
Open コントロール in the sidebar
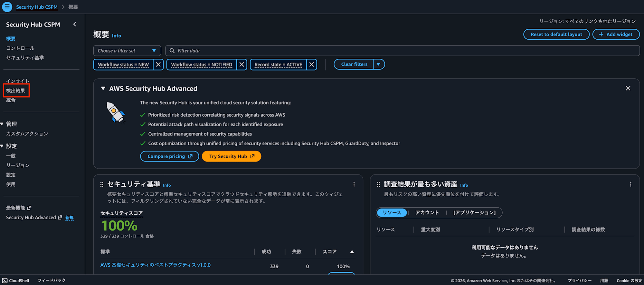pyautogui.click(x=20, y=48)
